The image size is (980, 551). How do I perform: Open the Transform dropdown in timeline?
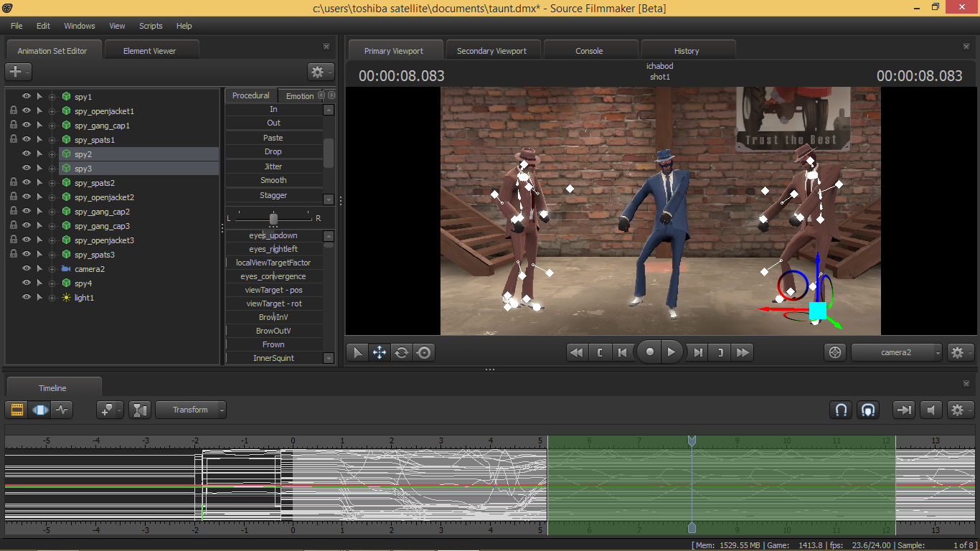(191, 410)
